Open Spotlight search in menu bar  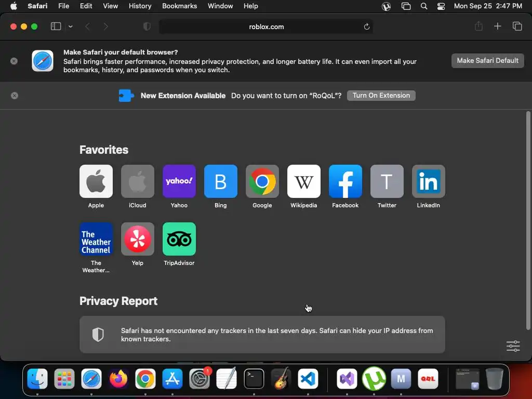[x=424, y=6]
